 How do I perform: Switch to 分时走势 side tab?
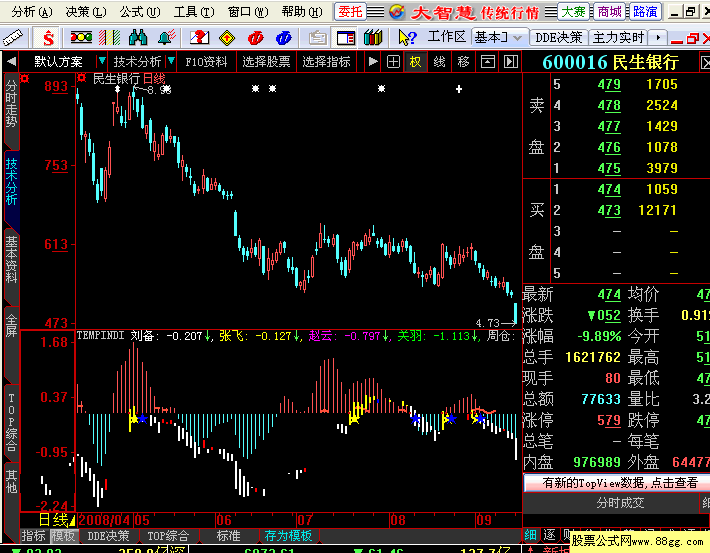(x=11, y=104)
